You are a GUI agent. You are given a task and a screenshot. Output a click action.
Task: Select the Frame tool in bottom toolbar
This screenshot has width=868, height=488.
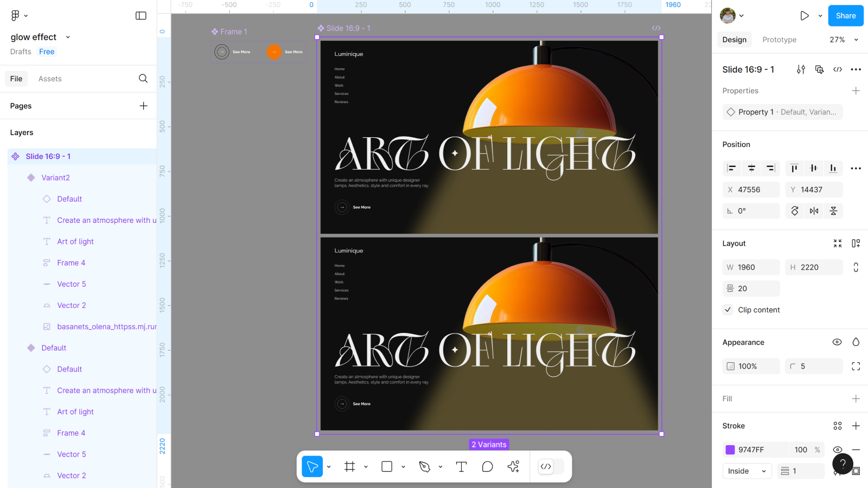pyautogui.click(x=350, y=467)
